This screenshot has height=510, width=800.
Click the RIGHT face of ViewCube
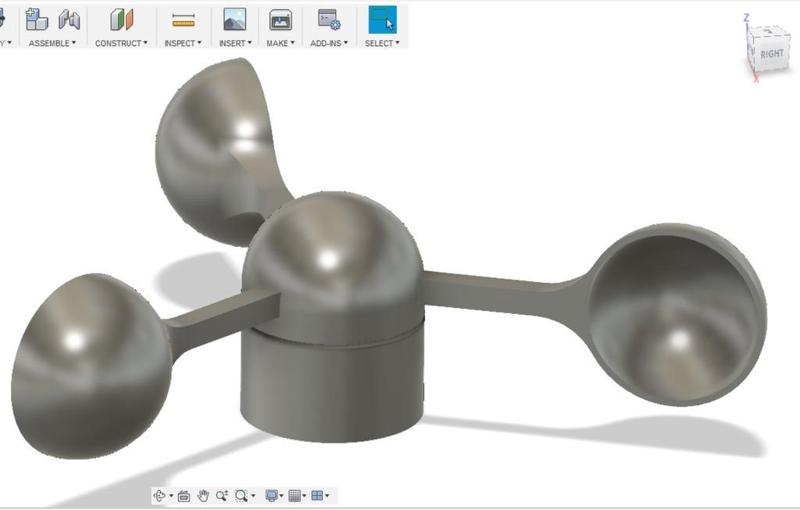coord(771,54)
